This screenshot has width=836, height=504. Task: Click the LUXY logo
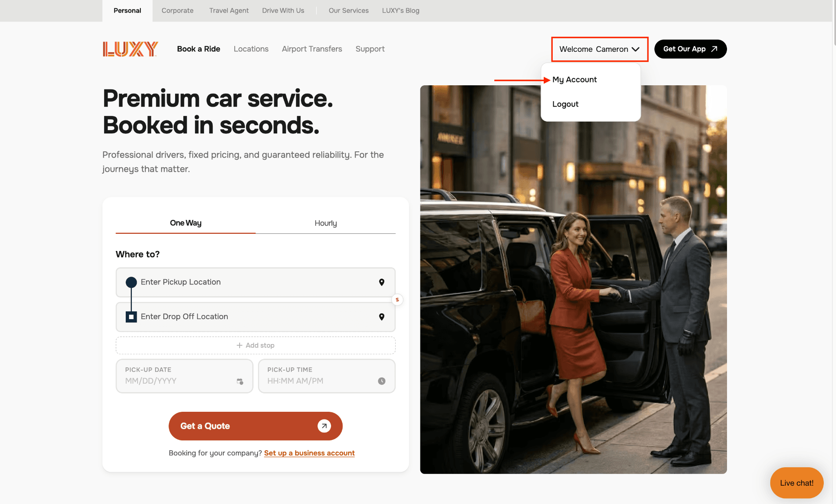pos(130,49)
